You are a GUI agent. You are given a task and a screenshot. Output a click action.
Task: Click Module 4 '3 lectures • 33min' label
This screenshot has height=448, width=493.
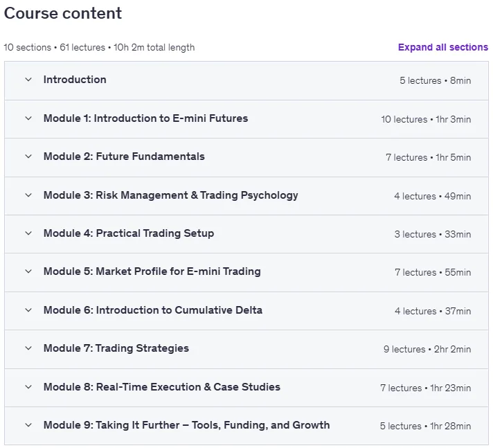[433, 234]
